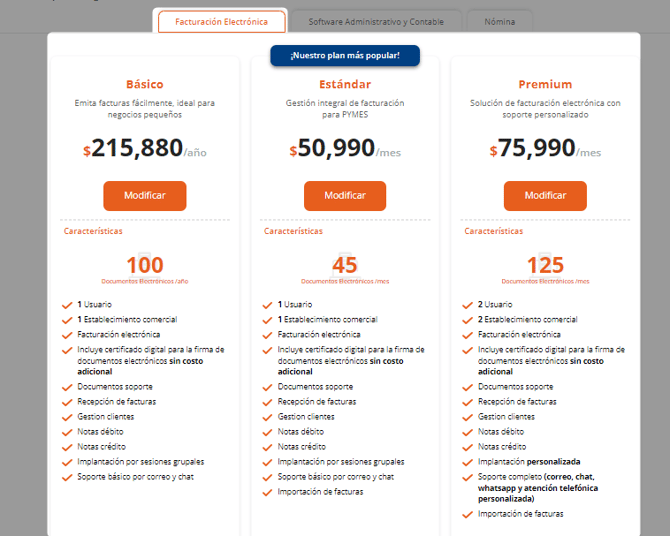Screen dimensions: 670x536
Task: Click checkmark beside 'Soporte completo' in Premium
Action: pos(467,477)
